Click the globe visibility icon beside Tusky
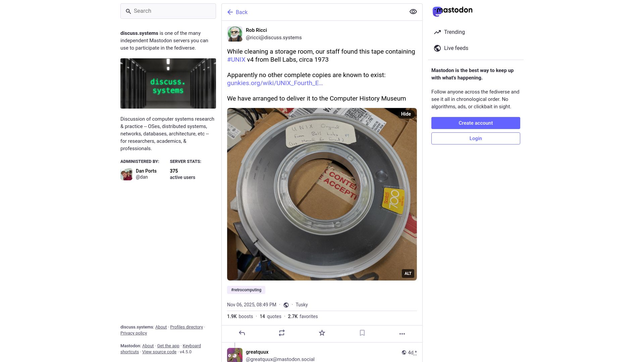644x362 pixels. 286,305
